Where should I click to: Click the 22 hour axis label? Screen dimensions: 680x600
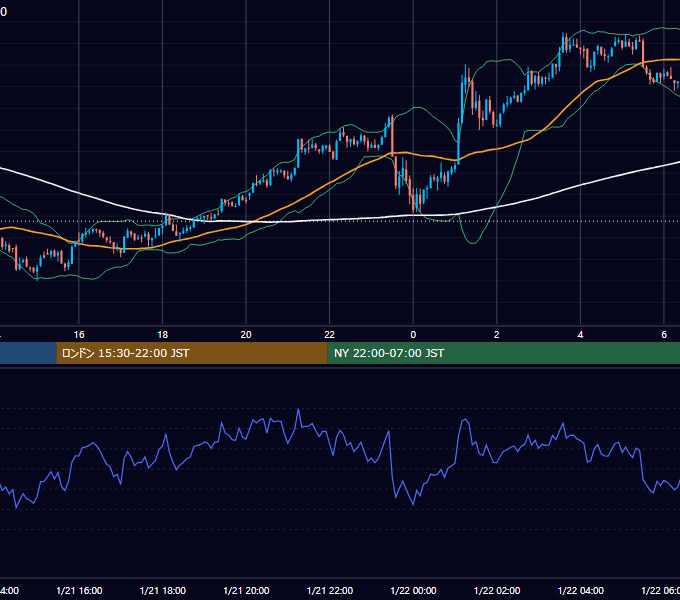click(330, 335)
